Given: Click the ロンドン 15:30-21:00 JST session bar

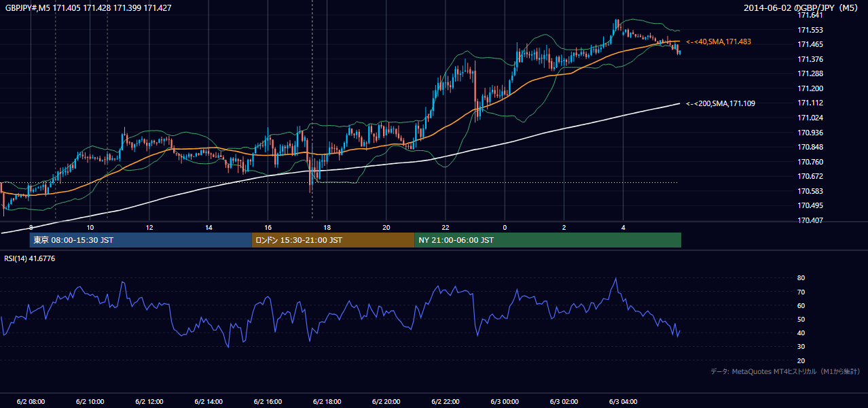Looking at the screenshot, I should coord(333,240).
